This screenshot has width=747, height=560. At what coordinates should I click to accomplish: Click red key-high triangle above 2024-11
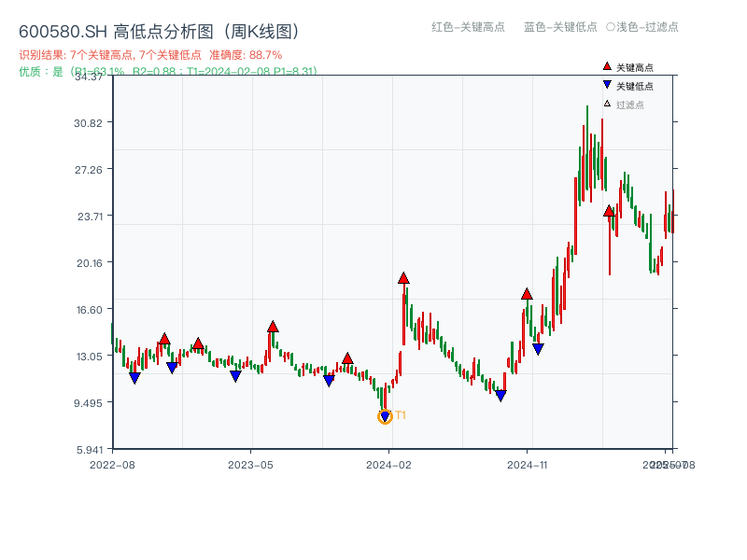527,294
